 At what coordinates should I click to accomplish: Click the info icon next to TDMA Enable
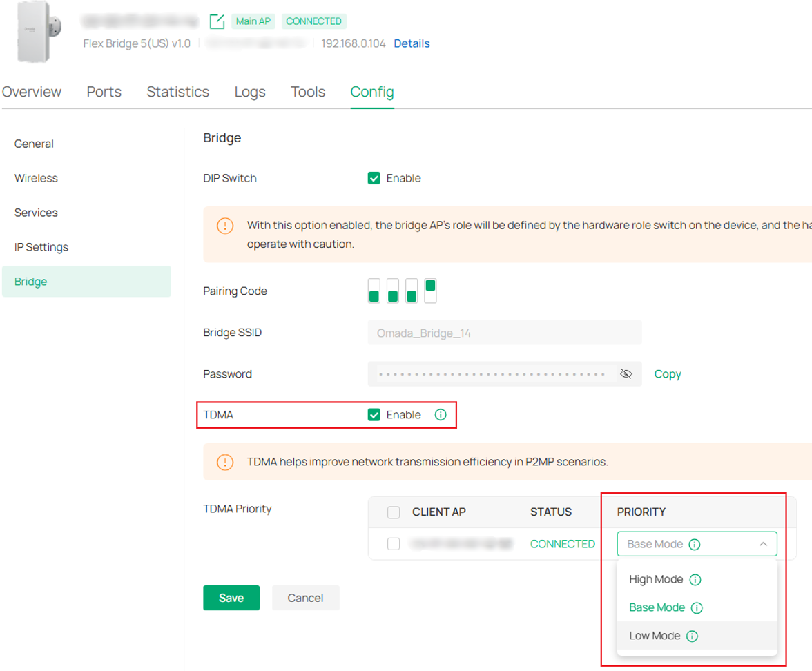(x=441, y=415)
